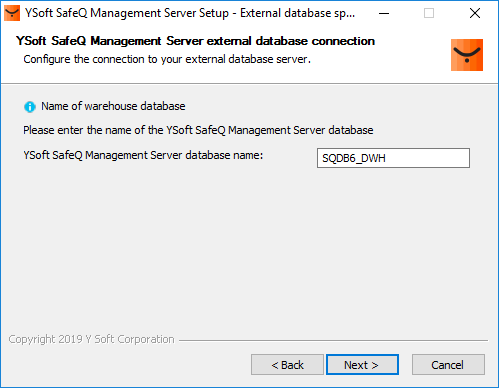Image resolution: width=499 pixels, height=388 pixels.
Task: Click the orange YSoft logo in header
Action: pos(467,55)
